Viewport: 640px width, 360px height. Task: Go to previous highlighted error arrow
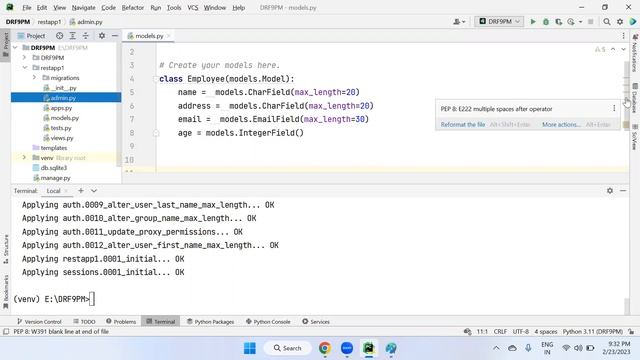pyautogui.click(x=613, y=49)
